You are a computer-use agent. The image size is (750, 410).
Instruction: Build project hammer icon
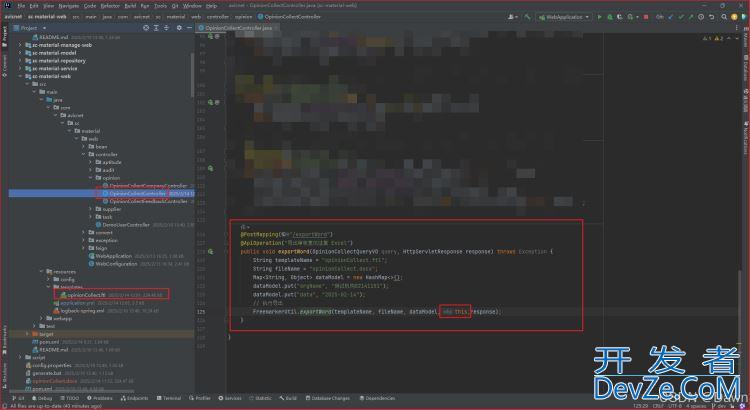[528, 17]
